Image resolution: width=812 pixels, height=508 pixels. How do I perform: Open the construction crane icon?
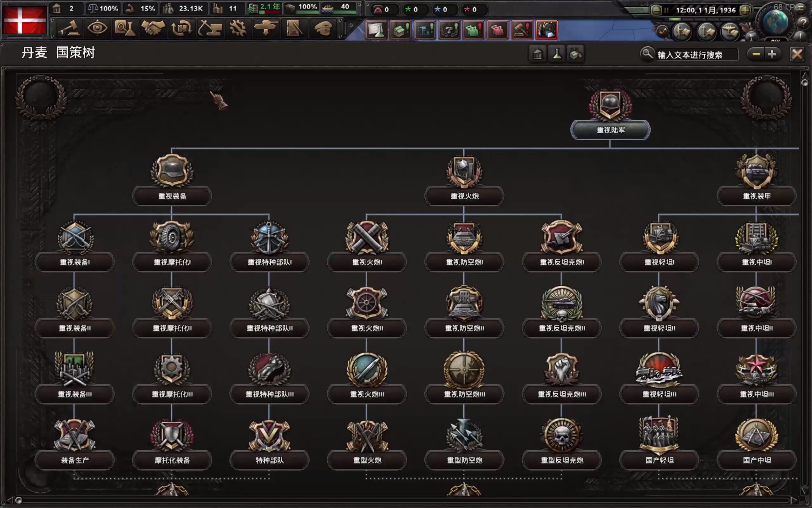pos(209,28)
